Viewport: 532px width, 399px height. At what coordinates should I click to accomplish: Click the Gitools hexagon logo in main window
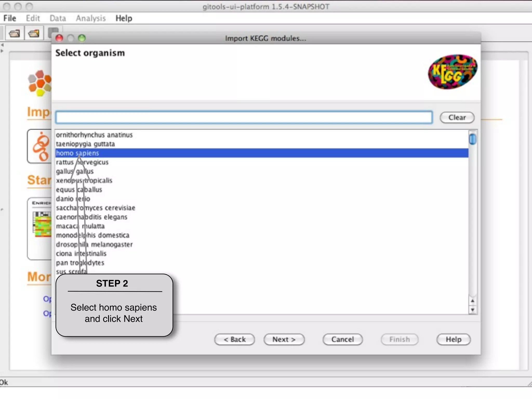pos(40,83)
